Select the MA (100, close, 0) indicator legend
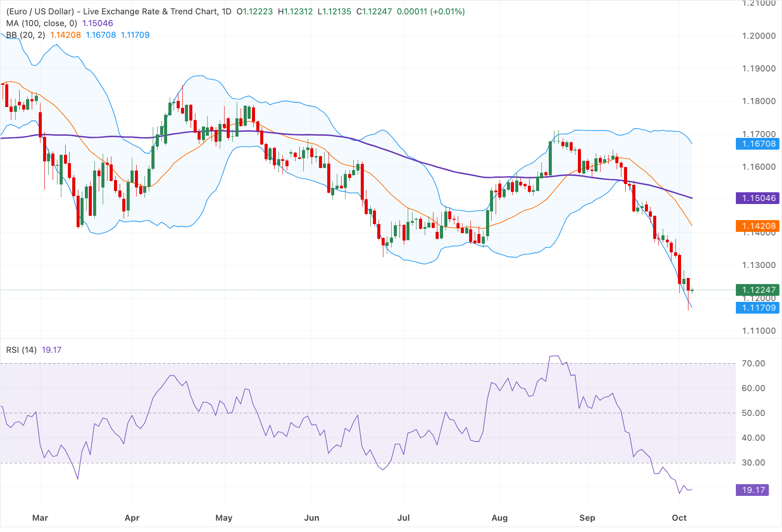 [42, 23]
